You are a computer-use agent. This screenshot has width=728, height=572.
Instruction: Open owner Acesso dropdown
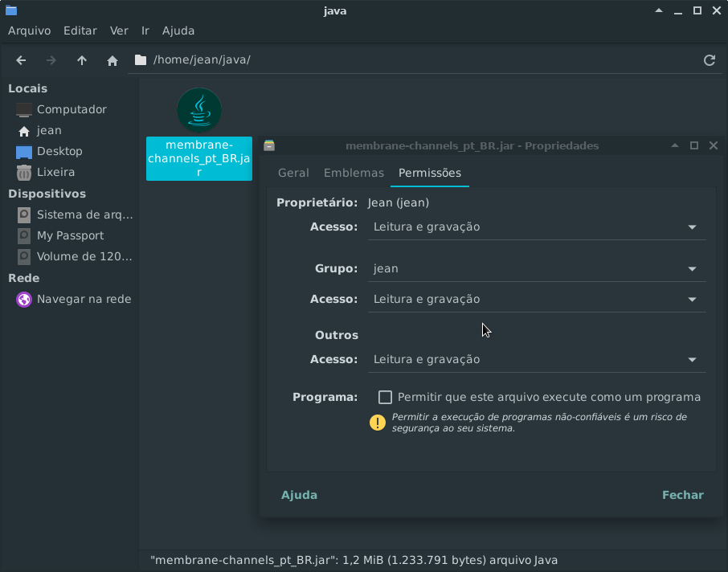pos(536,227)
